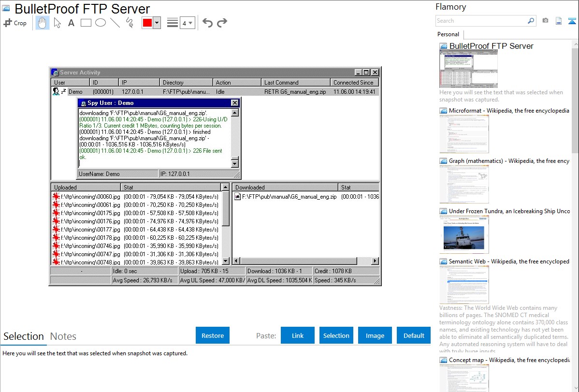Click the blue tray icon beside the page icon
Image resolution: width=579 pixels, height=392 pixels.
(x=572, y=21)
